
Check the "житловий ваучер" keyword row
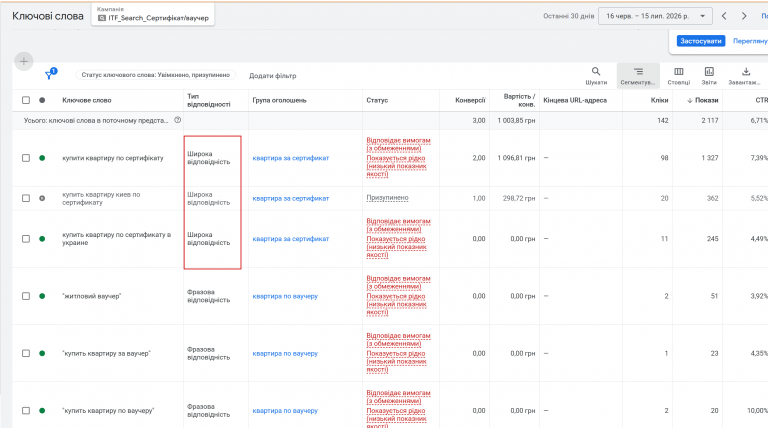pyautogui.click(x=26, y=296)
